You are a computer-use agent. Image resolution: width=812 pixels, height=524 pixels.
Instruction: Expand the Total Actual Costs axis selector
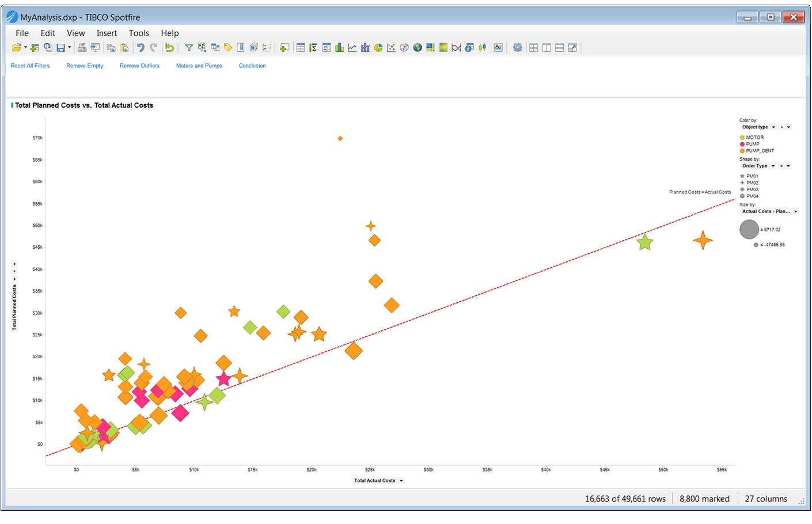(401, 481)
